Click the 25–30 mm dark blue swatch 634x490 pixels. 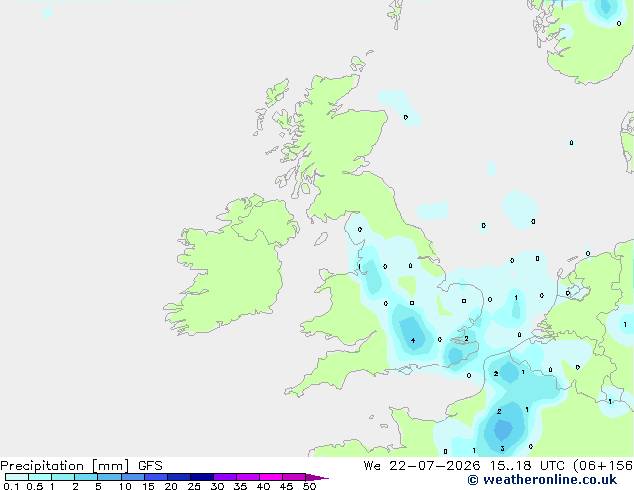pyautogui.click(x=202, y=477)
